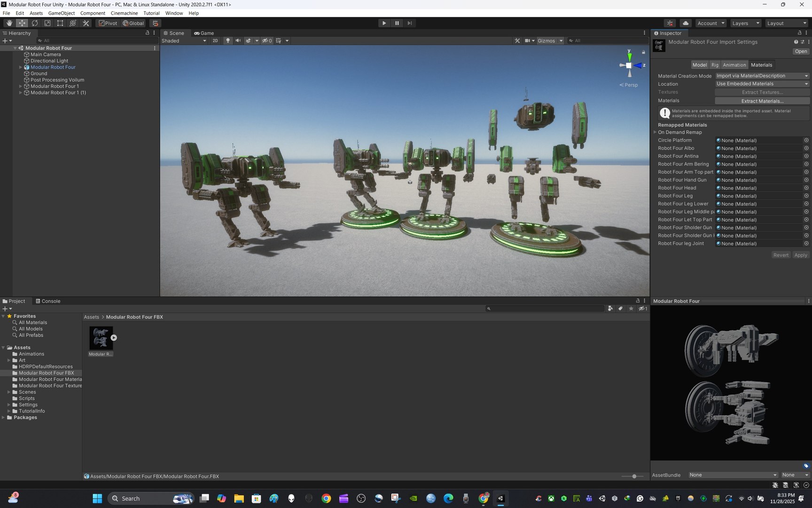Select the Hand tool in toolbar
Screen dimensions: 812x508
tap(9, 23)
